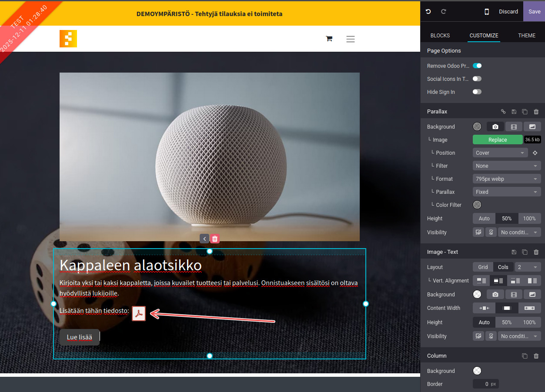The width and height of the screenshot is (545, 392).
Task: Open the Color Filter swatch under Parallax
Action: 477,205
